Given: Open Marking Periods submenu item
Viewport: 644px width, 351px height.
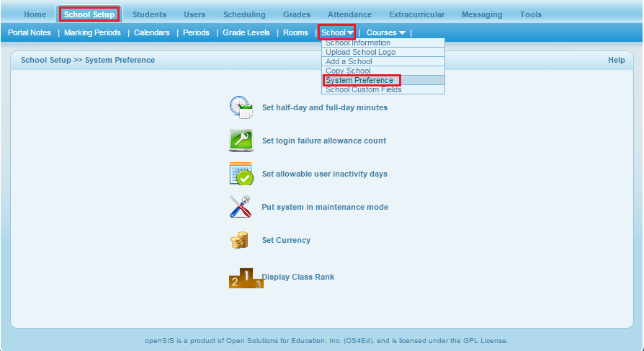Looking at the screenshot, I should click(92, 32).
